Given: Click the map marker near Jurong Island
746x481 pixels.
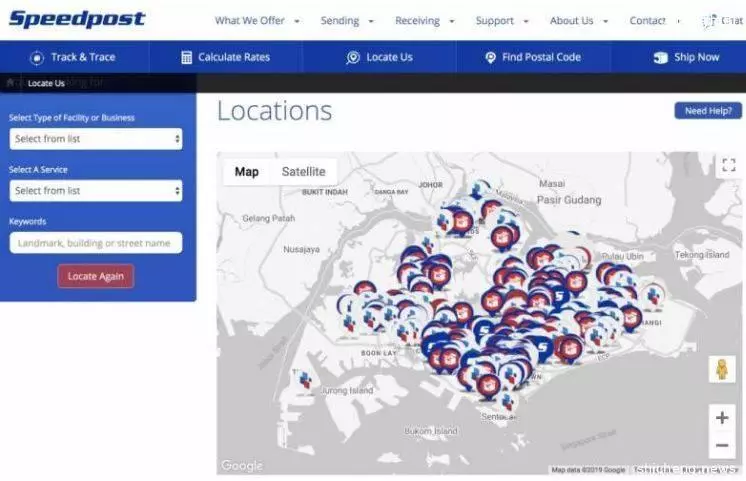Looking at the screenshot, I should (x=304, y=382).
